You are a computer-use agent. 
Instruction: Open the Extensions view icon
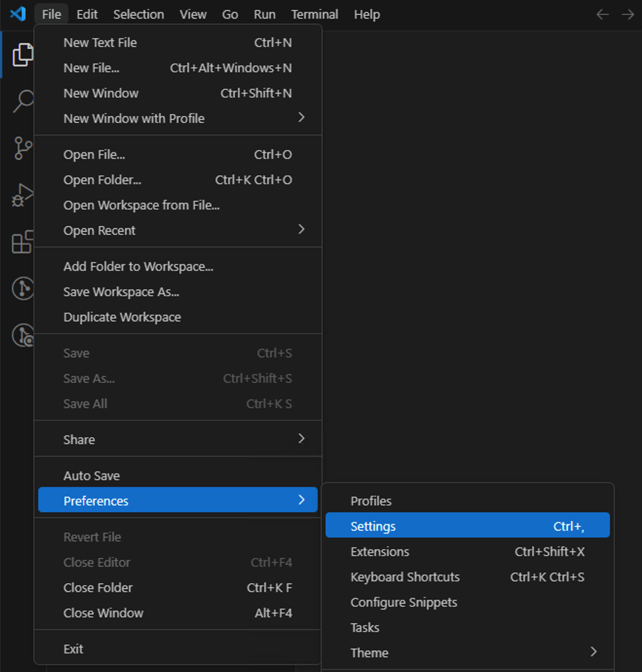point(22,242)
